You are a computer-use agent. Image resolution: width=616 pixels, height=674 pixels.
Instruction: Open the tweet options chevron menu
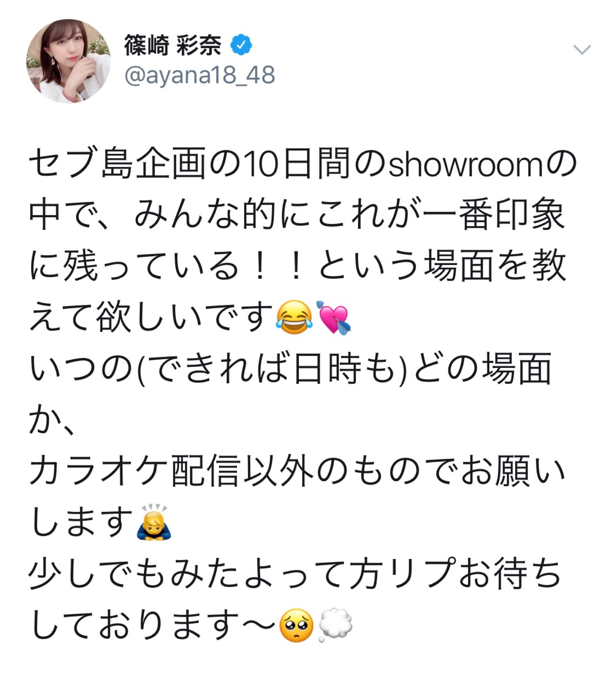coord(582,49)
